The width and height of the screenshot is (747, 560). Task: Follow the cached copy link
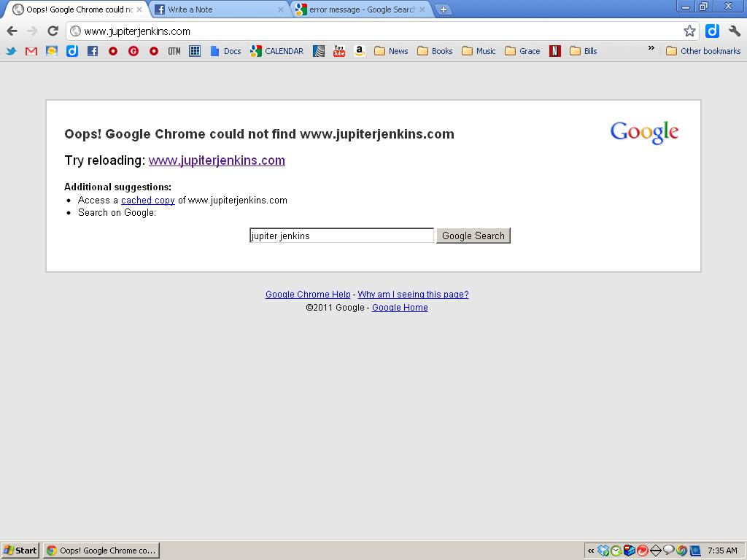pyautogui.click(x=148, y=201)
